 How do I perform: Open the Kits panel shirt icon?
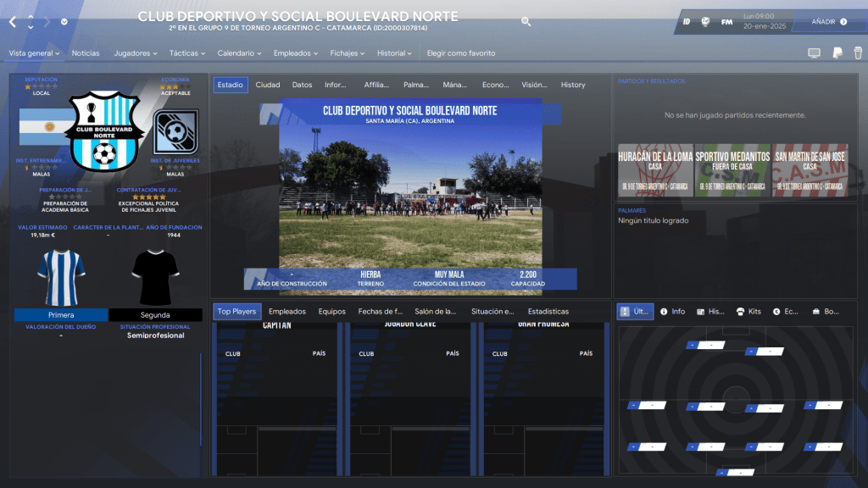[740, 312]
